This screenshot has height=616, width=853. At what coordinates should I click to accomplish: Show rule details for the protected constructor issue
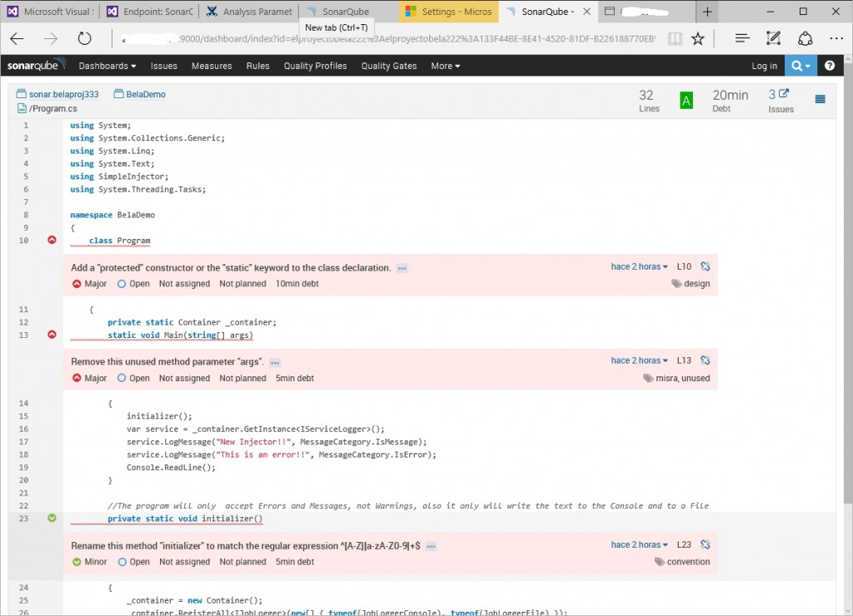pos(402,268)
